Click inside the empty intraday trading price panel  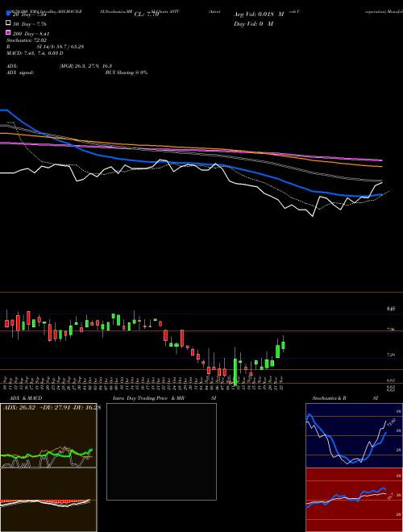click(x=161, y=451)
